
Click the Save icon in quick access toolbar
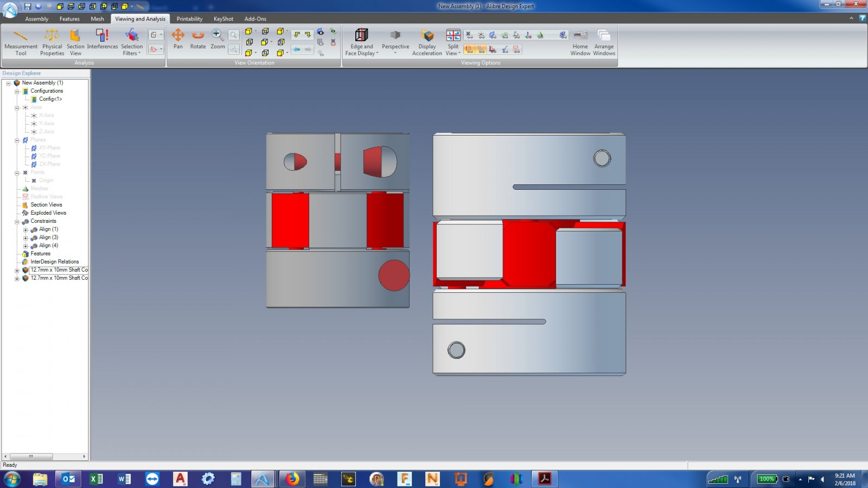pos(27,7)
